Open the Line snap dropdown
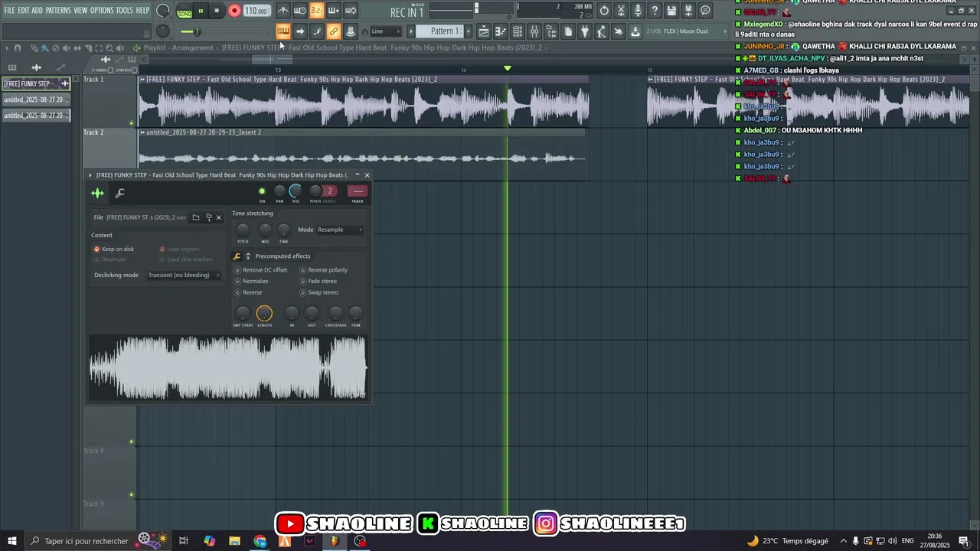Image resolution: width=980 pixels, height=551 pixels. (384, 31)
